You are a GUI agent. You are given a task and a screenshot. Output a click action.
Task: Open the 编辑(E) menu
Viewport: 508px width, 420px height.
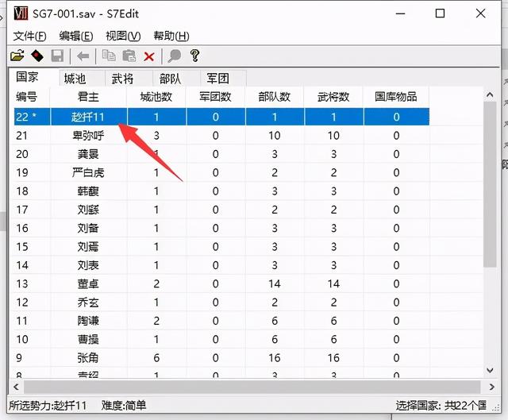[x=76, y=36]
